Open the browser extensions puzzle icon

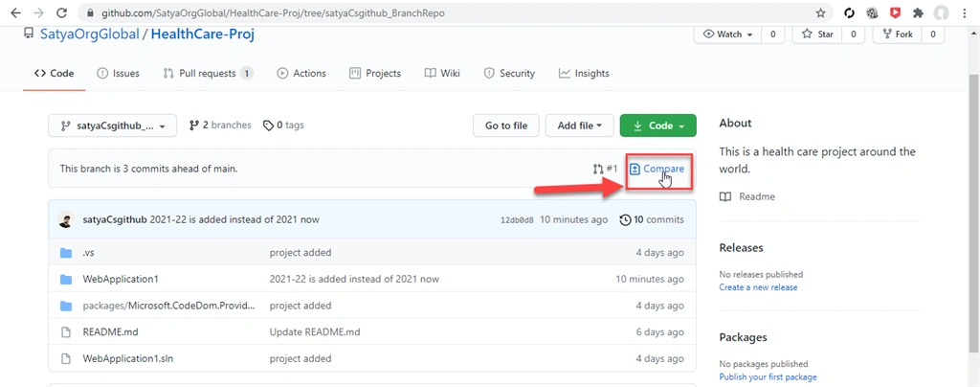point(918,13)
